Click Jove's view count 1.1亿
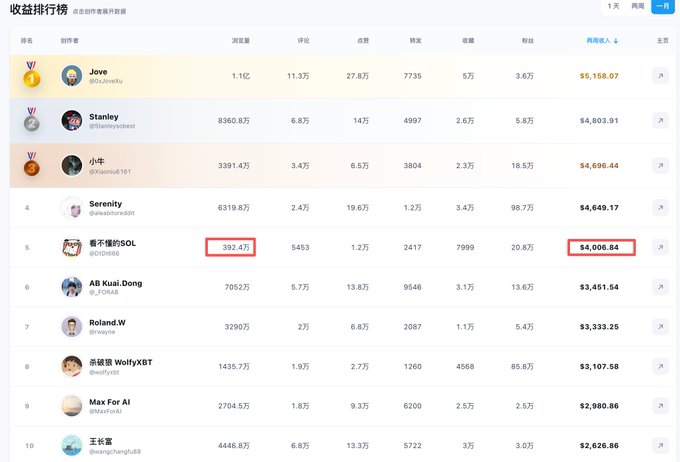The height and width of the screenshot is (462, 680). click(241, 76)
